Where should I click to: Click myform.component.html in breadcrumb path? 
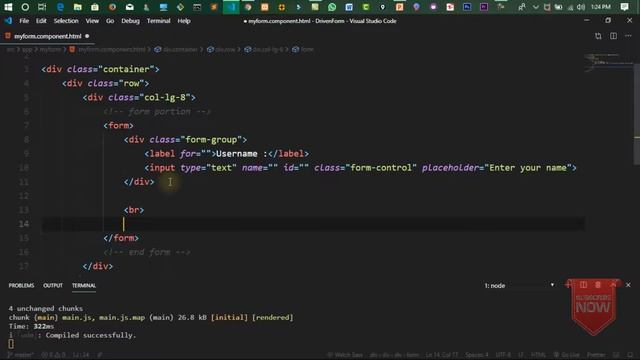pyautogui.click(x=107, y=49)
